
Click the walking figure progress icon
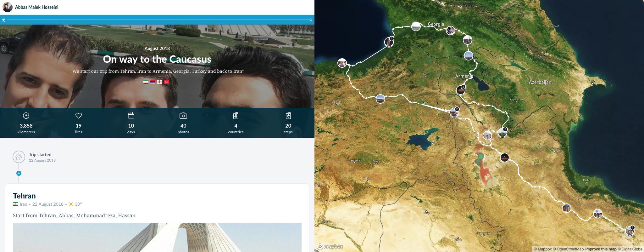[3, 20]
